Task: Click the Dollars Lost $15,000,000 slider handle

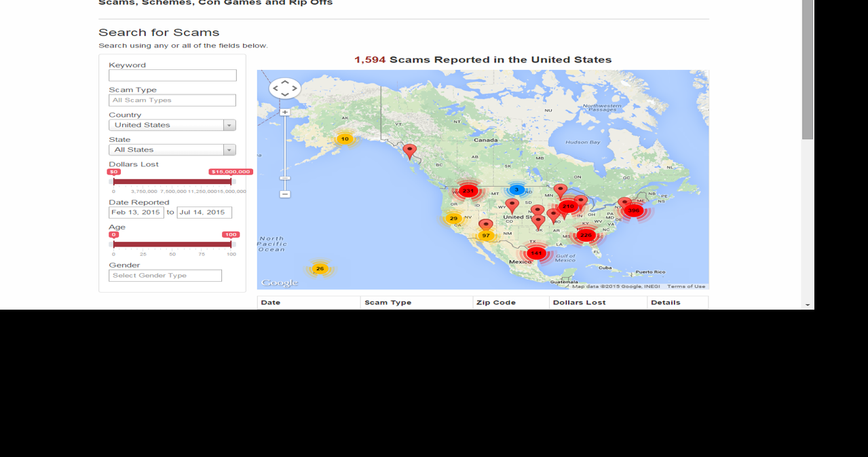Action: [231, 181]
